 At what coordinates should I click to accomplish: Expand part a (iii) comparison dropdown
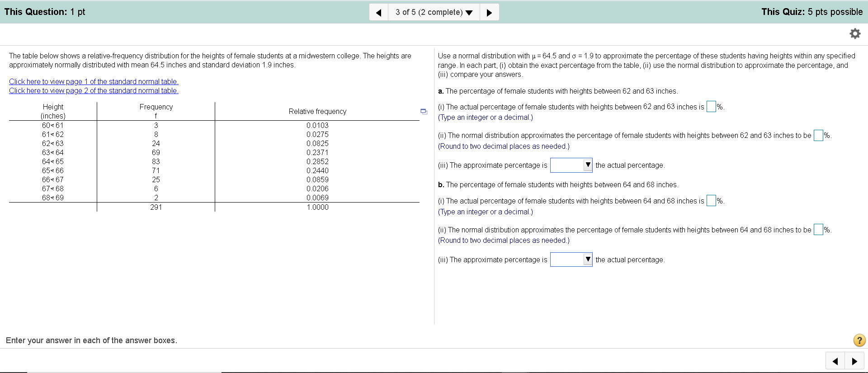pyautogui.click(x=571, y=165)
